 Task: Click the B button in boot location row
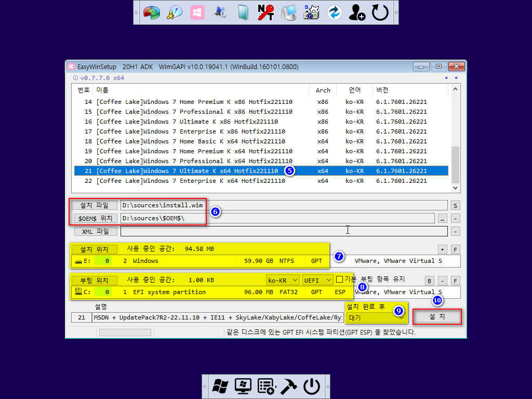coord(429,281)
